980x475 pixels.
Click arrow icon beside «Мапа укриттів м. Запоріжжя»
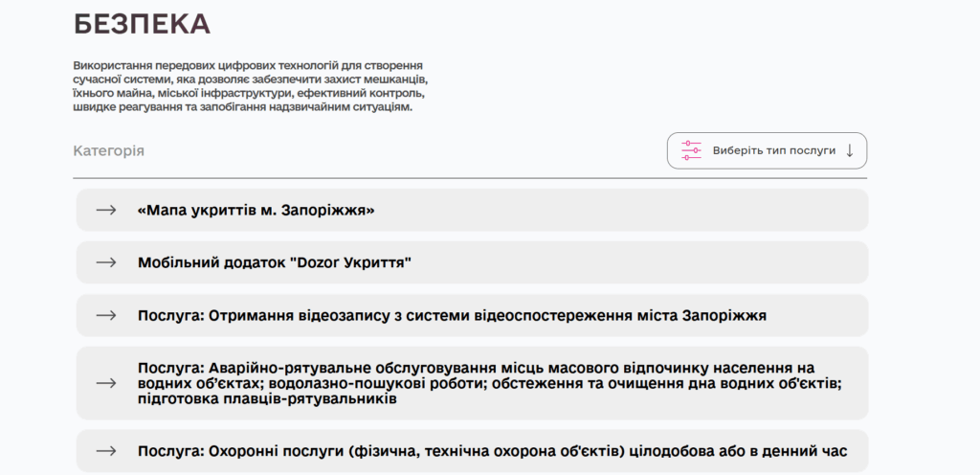click(x=106, y=210)
